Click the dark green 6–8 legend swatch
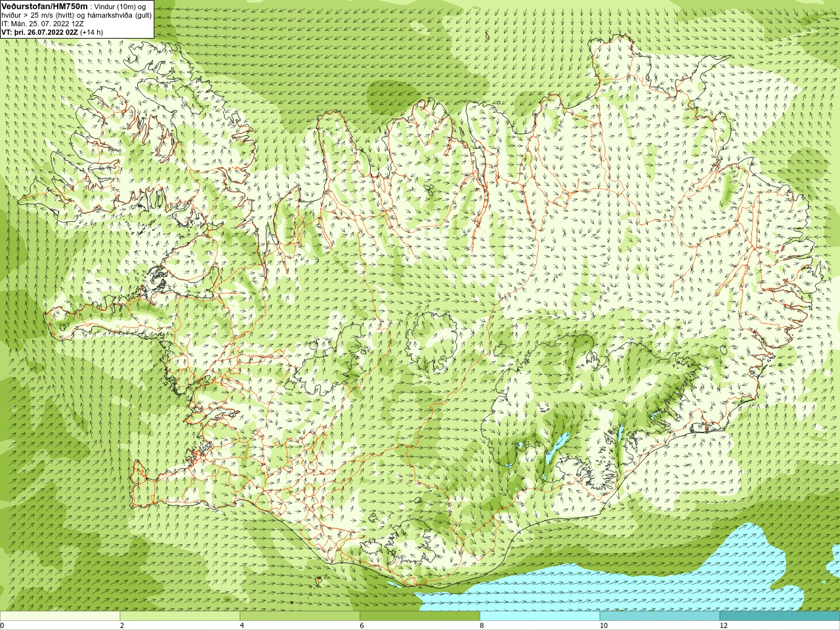840x630 pixels. click(x=420, y=616)
